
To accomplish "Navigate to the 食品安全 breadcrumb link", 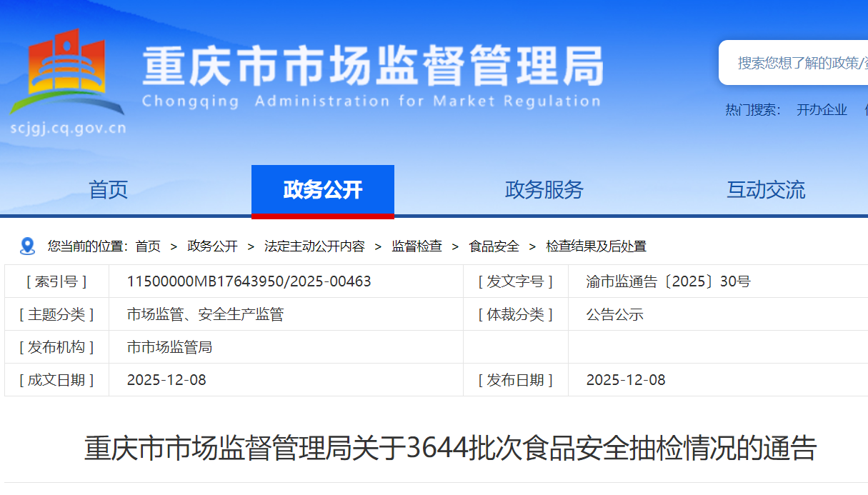I will click(494, 246).
